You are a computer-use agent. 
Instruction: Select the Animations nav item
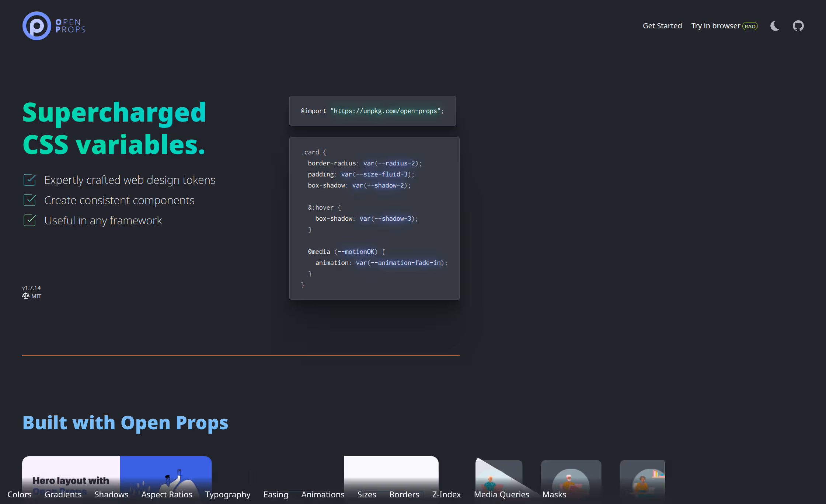coord(323,494)
